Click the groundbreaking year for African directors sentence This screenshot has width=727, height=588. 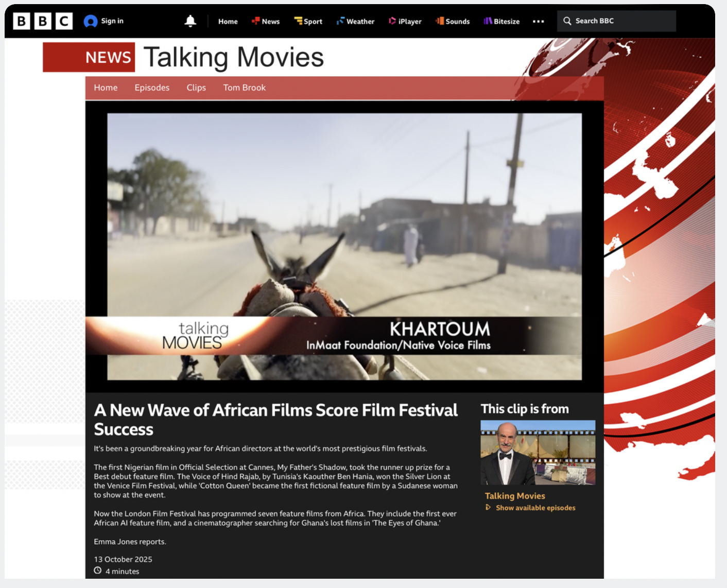pos(260,448)
